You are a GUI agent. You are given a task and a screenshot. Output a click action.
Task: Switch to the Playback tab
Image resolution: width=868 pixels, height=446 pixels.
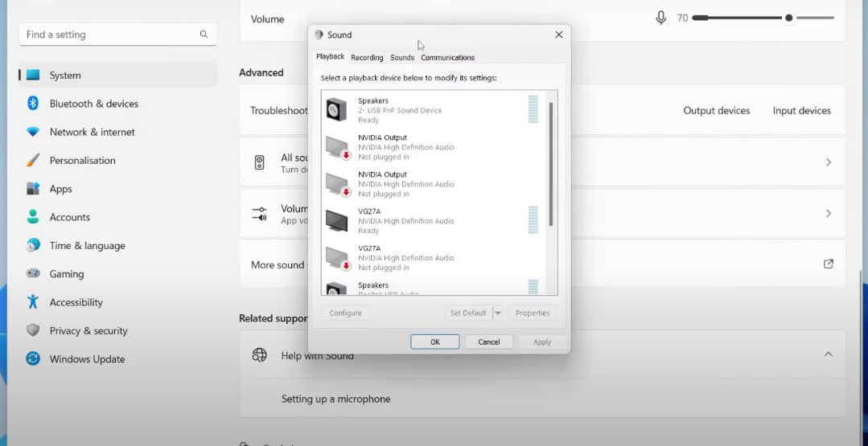[330, 57]
